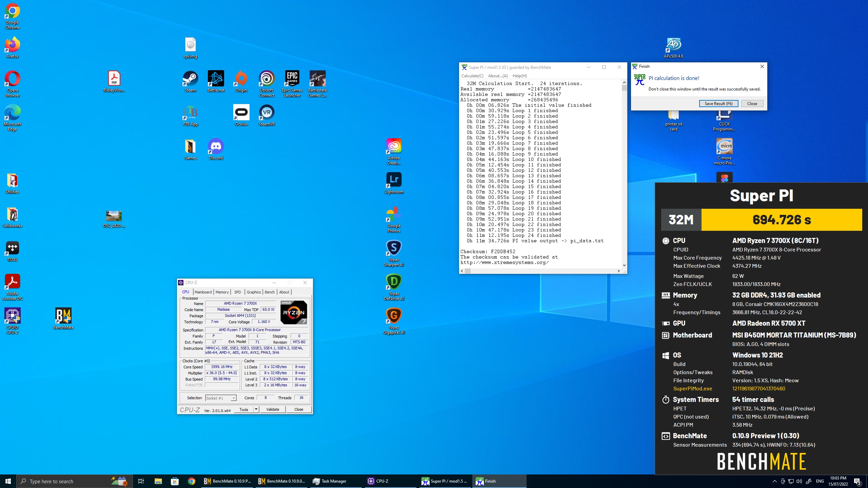868x488 pixels.
Task: Open the Calculate(C) menu in Super PI
Action: (472, 76)
